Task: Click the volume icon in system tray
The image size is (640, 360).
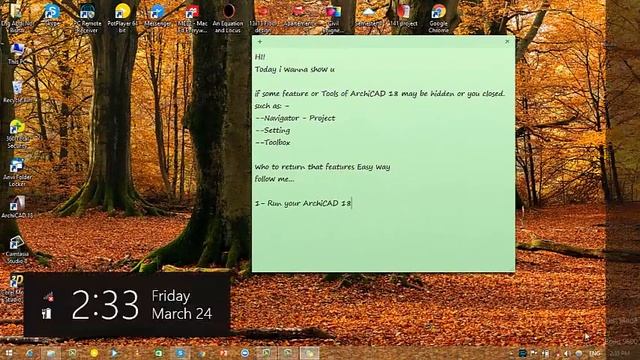Action: point(567,353)
